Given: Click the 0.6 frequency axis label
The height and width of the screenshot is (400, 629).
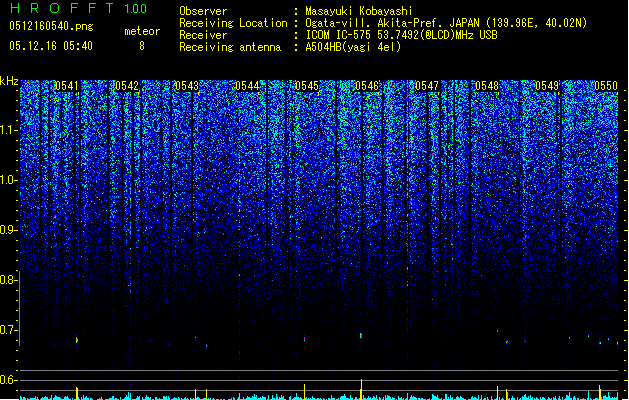Looking at the screenshot, I should point(9,380).
